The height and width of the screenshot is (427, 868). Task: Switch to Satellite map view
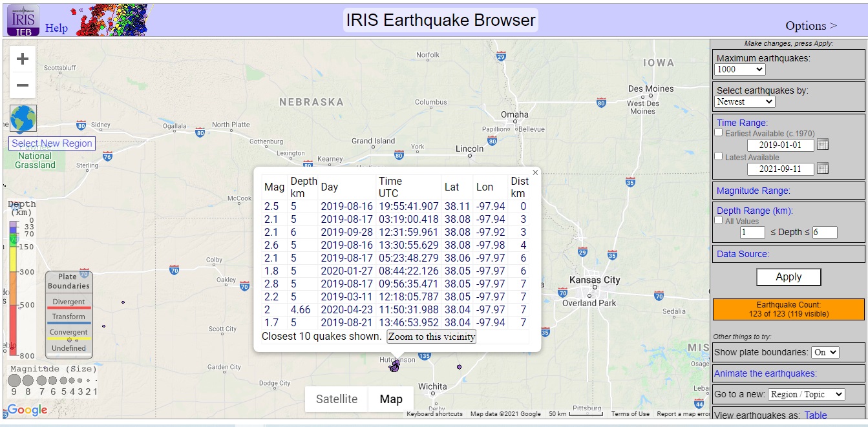coord(336,399)
